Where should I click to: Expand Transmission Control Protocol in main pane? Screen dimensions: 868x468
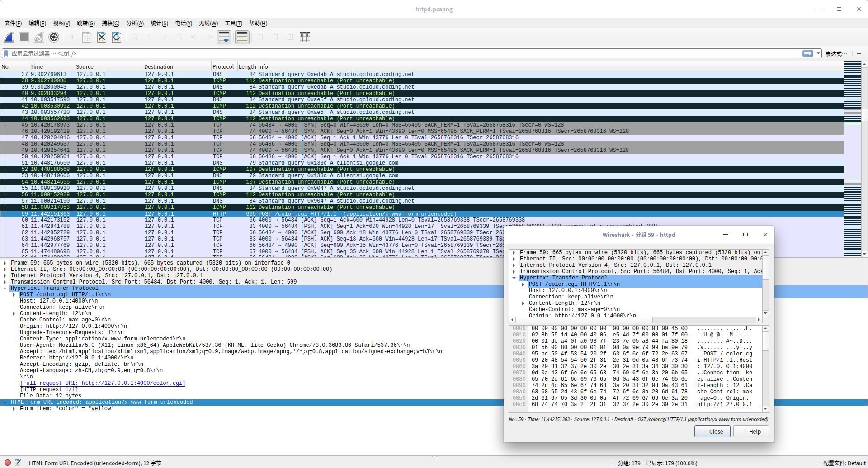point(5,282)
